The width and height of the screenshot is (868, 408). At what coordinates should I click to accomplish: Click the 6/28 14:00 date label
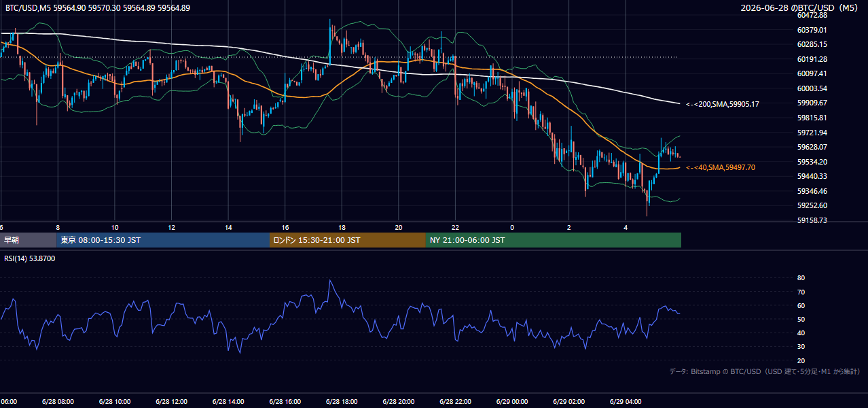(x=228, y=402)
